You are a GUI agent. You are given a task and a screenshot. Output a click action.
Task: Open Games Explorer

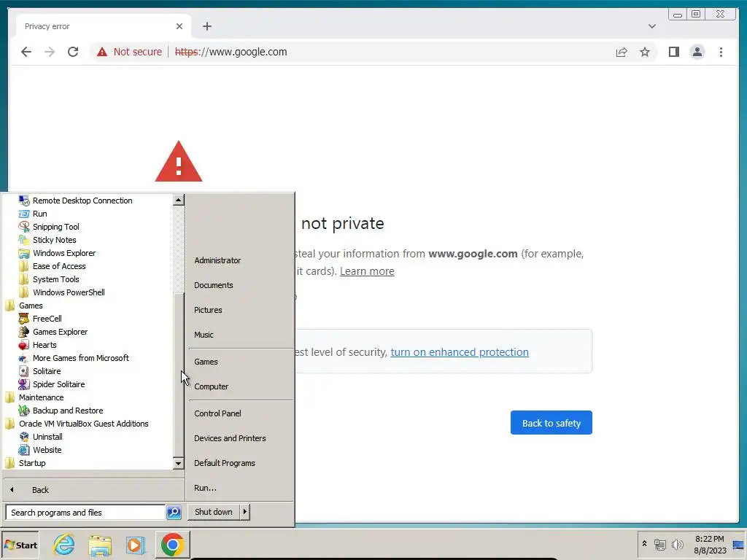click(x=60, y=332)
